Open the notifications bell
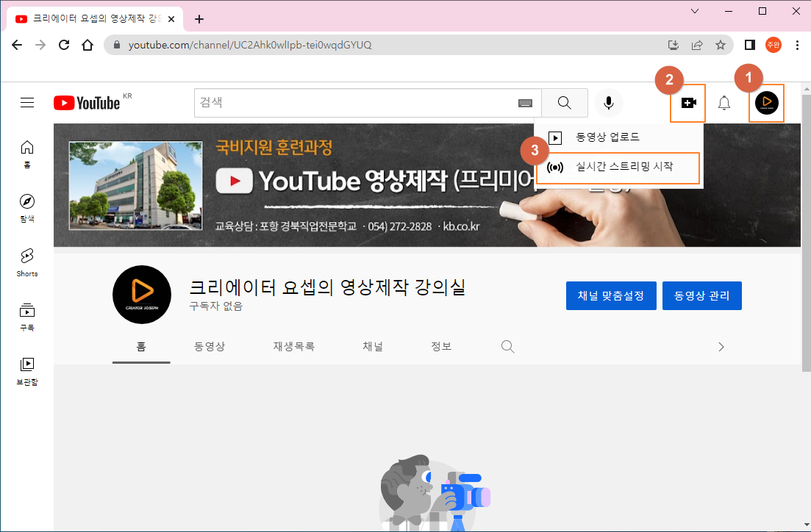Image resolution: width=811 pixels, height=532 pixels. pos(724,103)
